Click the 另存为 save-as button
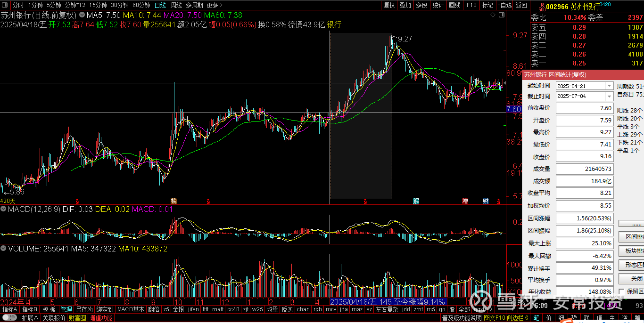Image resolution: width=644 pixels, height=323 pixels. [x=84, y=309]
